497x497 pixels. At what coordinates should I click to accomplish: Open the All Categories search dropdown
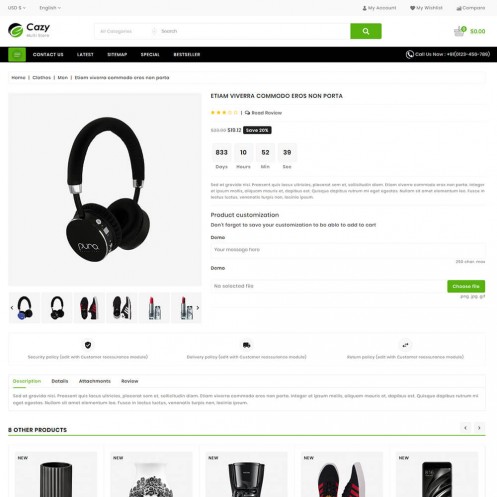pos(122,31)
